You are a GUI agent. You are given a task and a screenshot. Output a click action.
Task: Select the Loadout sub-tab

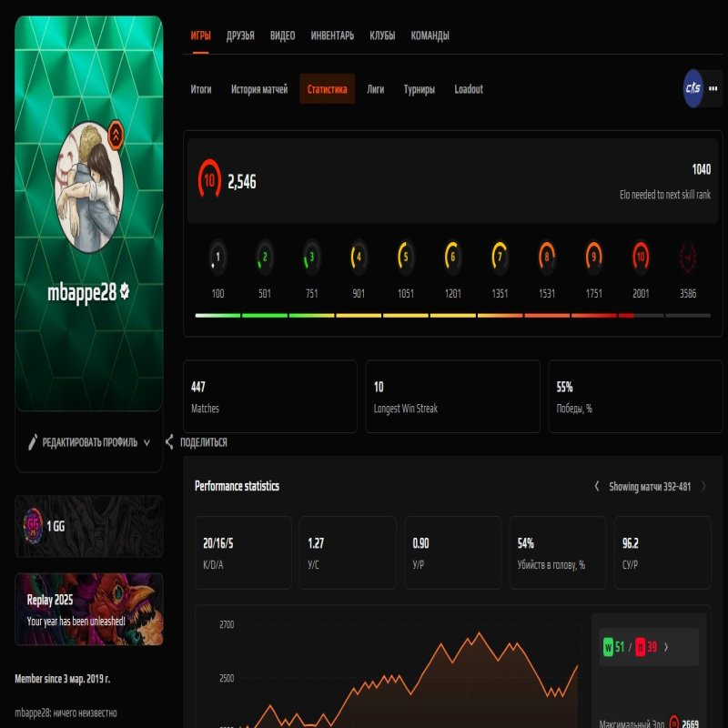469,89
